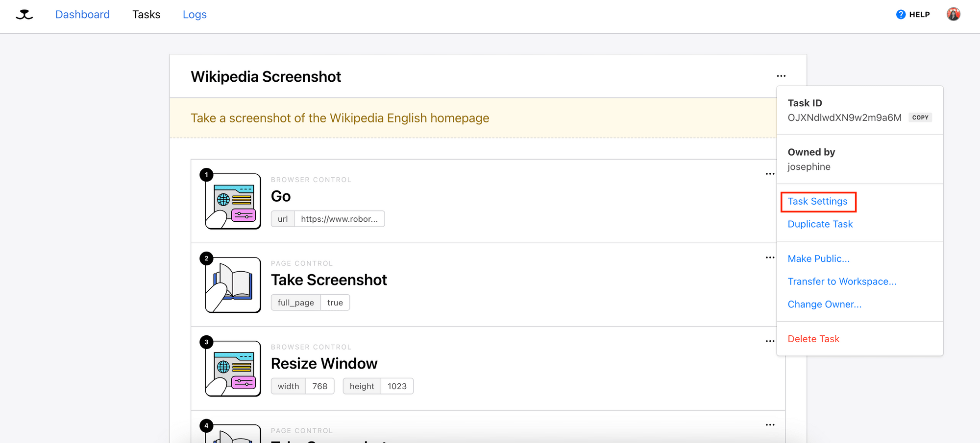Click the width 768 parameter field
The width and height of the screenshot is (980, 443).
tap(319, 386)
